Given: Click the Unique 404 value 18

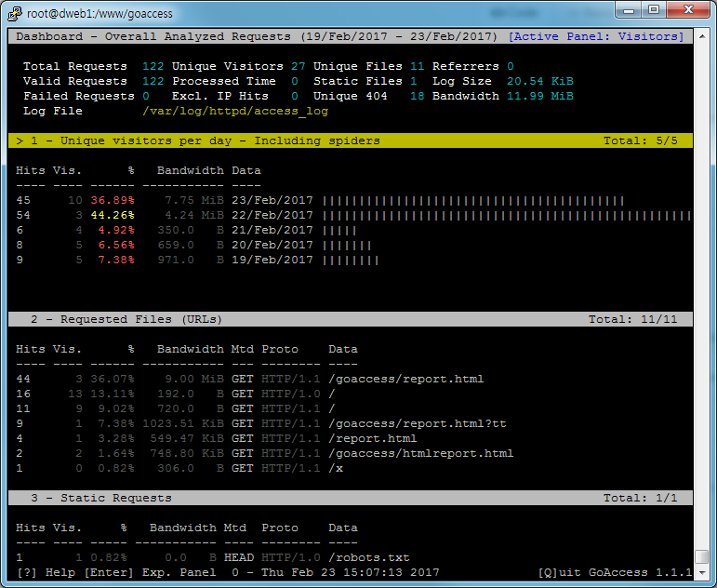Looking at the screenshot, I should pyautogui.click(x=417, y=96).
